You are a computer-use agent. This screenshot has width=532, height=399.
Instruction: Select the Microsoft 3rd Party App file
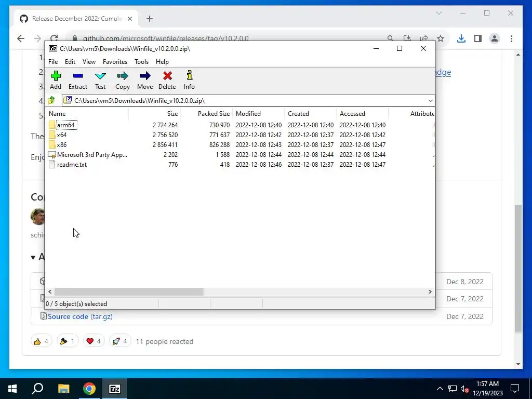(88, 155)
